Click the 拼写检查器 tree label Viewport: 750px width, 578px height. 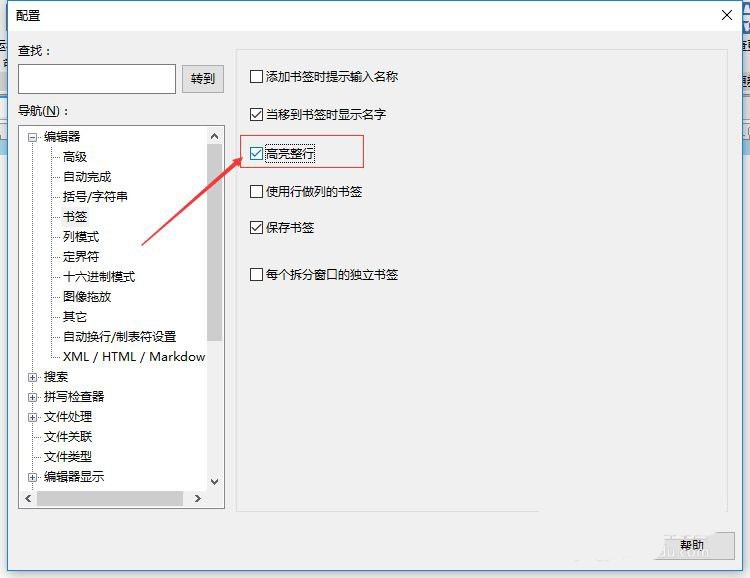74,397
